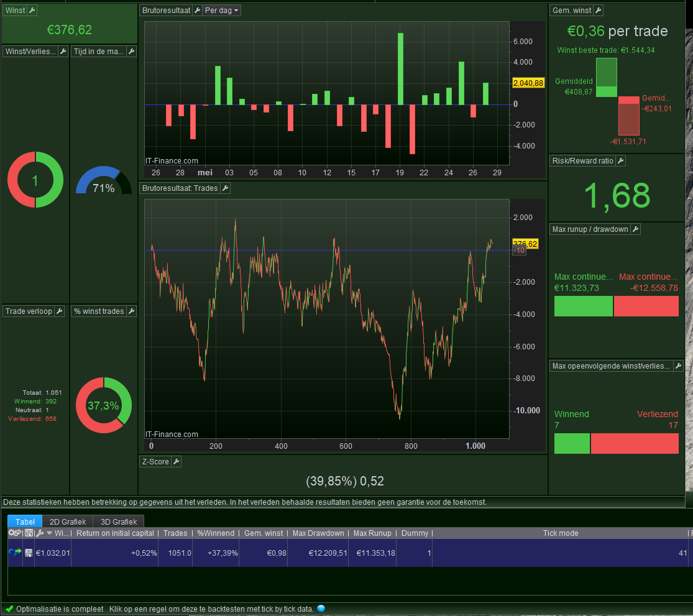Save result with disk icon in €1.032,01 row

coord(29,553)
